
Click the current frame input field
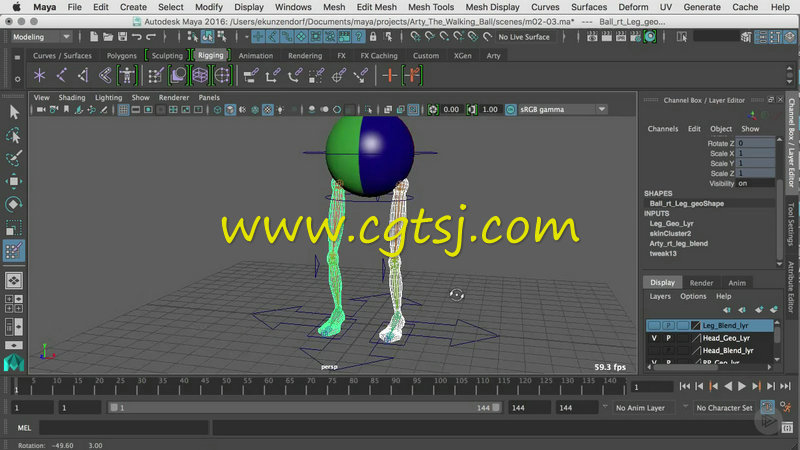pyautogui.click(x=652, y=387)
